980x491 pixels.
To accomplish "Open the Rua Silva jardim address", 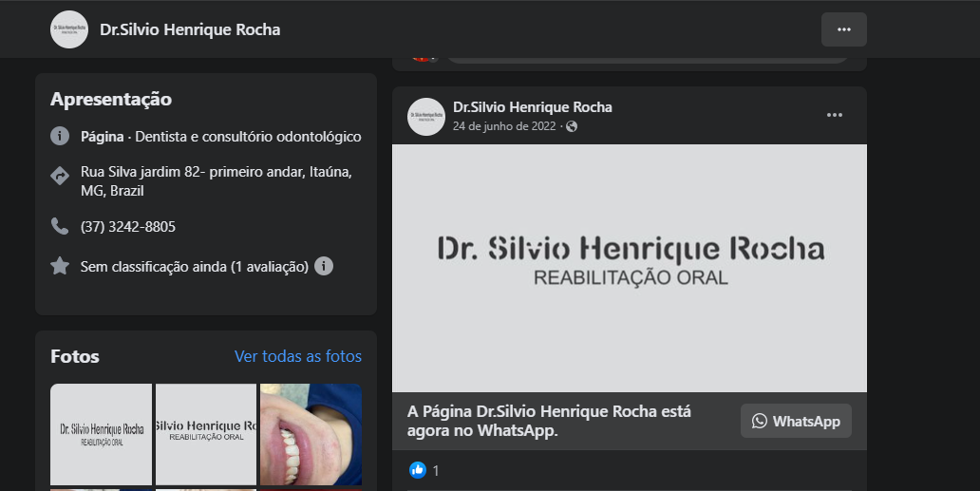I will (216, 181).
